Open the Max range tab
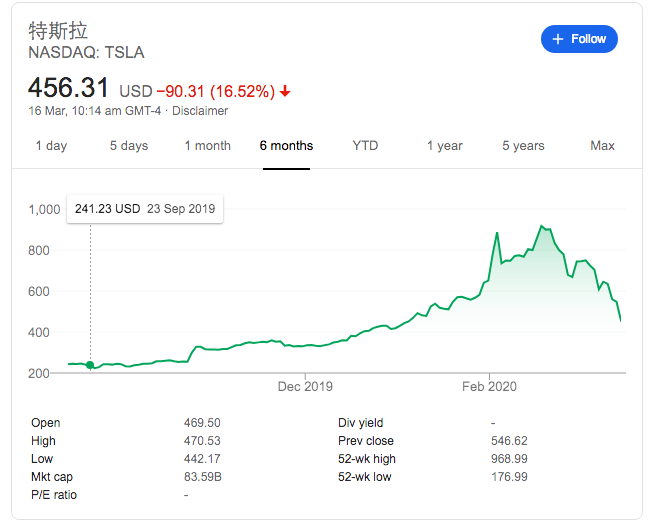The height and width of the screenshot is (520, 654). (x=602, y=146)
